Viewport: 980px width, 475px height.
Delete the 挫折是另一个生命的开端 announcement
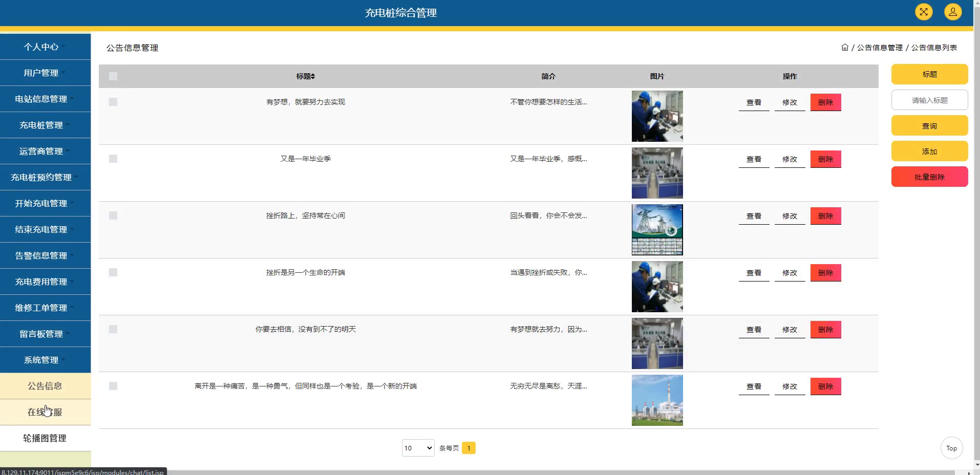tap(825, 273)
